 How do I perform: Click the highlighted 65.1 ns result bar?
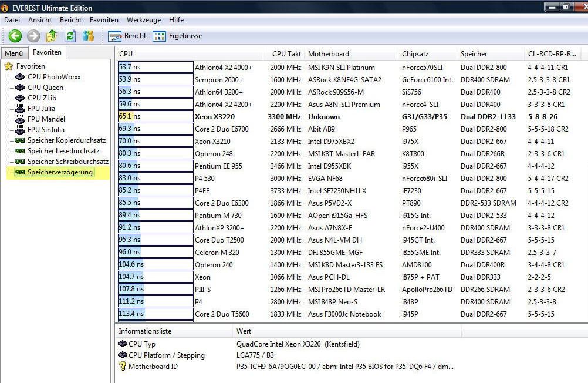point(156,116)
